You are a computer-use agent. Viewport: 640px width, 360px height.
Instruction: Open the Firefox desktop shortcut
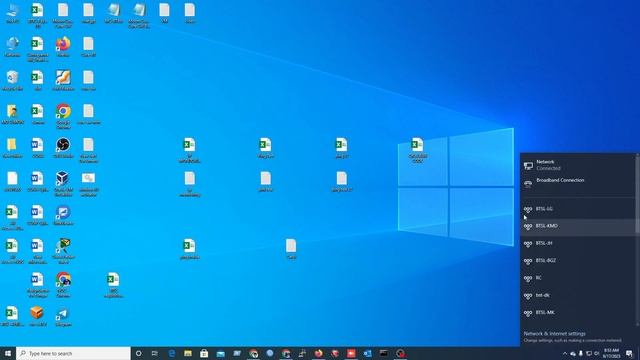[x=63, y=47]
